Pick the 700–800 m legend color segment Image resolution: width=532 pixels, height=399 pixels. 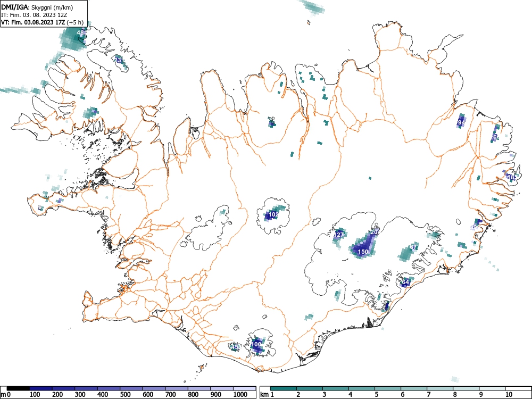click(177, 388)
